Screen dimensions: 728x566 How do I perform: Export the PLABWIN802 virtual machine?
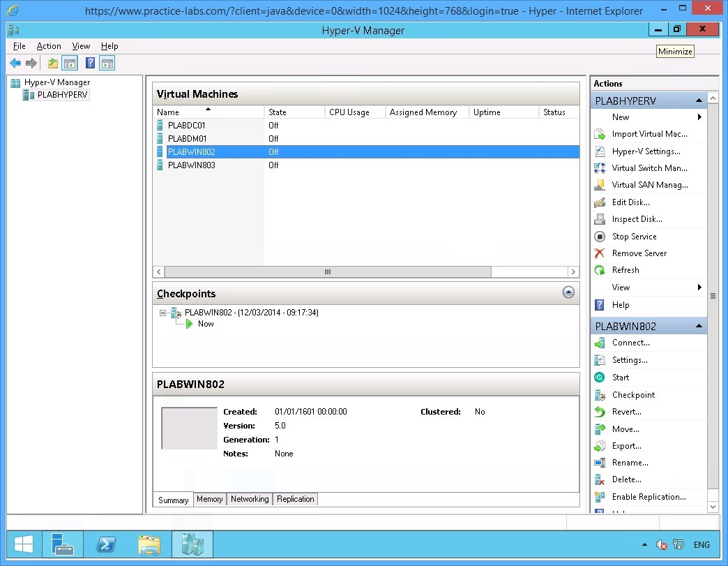[x=627, y=445]
